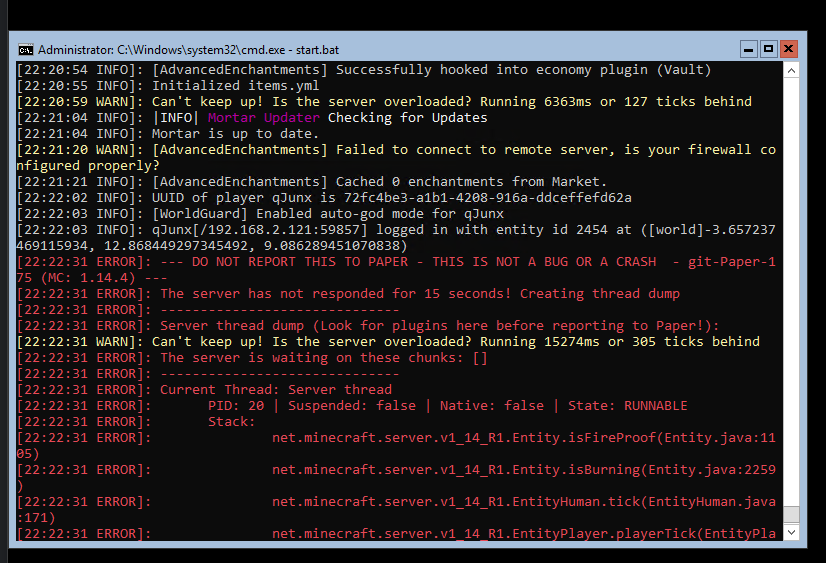This screenshot has height=563, width=826.
Task: Click the scrollbar down arrow
Action: [791, 532]
